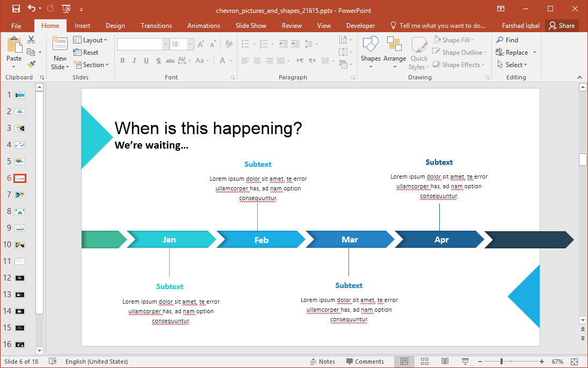Insert a New Slide icon
This screenshot has height=368, width=588.
(x=60, y=46)
